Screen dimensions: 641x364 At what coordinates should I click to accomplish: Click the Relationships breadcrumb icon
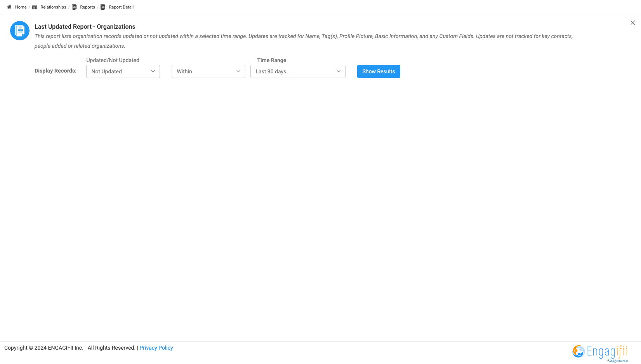[x=35, y=7]
